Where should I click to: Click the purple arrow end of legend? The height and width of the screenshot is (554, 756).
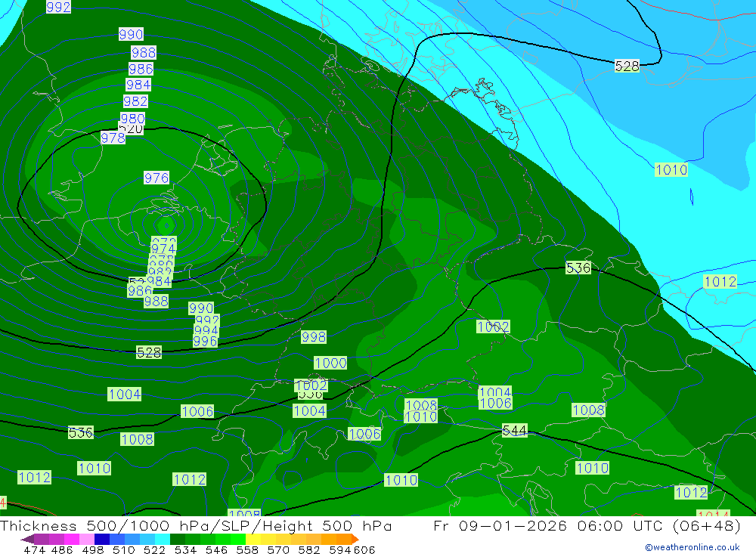(x=27, y=539)
